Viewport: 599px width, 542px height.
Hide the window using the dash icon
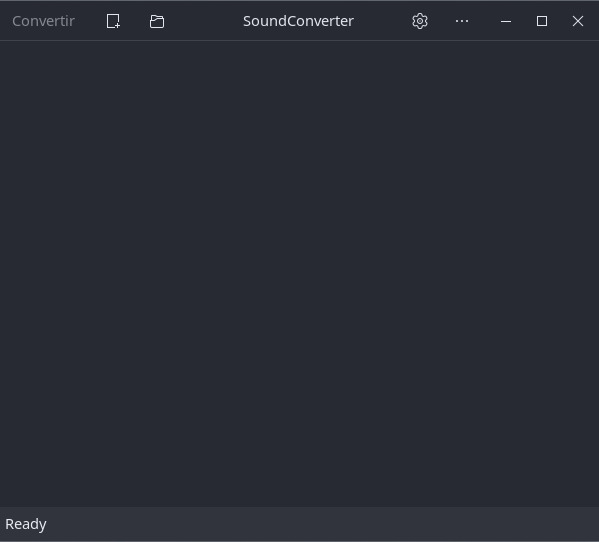click(x=506, y=21)
